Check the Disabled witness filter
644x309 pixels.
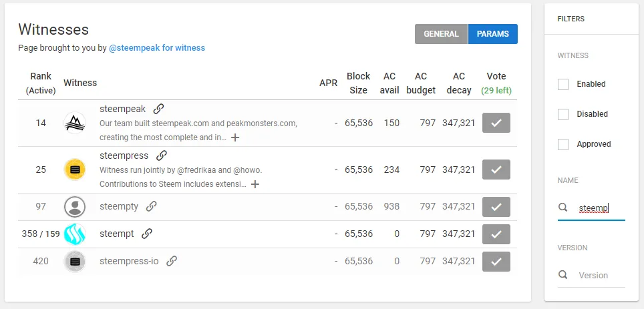click(563, 114)
